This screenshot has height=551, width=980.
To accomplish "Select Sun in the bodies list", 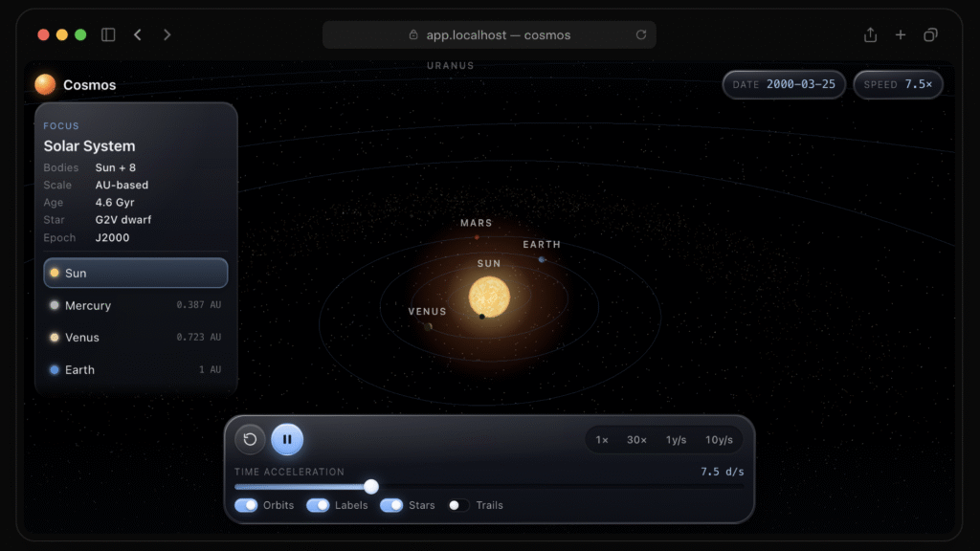I will click(x=136, y=273).
